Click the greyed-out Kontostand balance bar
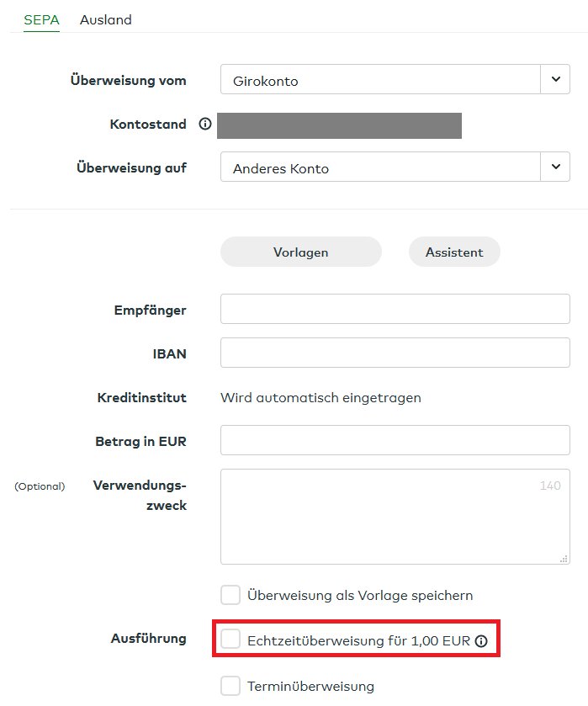Screen dimensions: 588x706 [x=339, y=125]
